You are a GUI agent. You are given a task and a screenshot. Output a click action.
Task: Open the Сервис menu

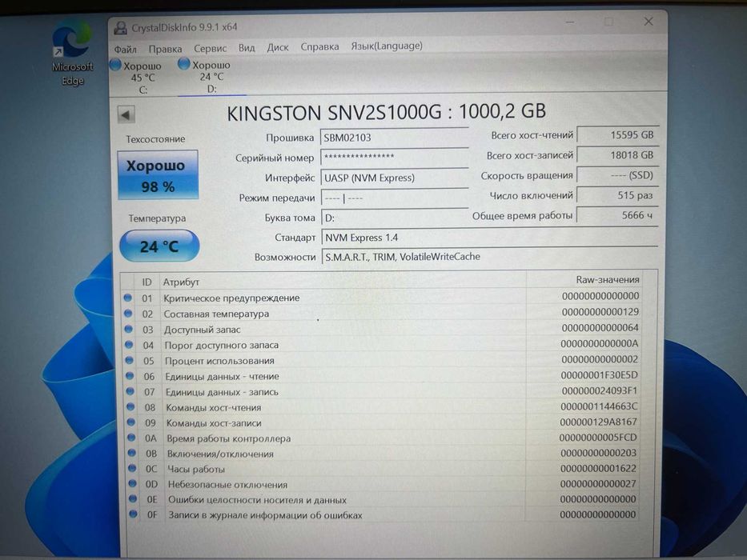210,48
